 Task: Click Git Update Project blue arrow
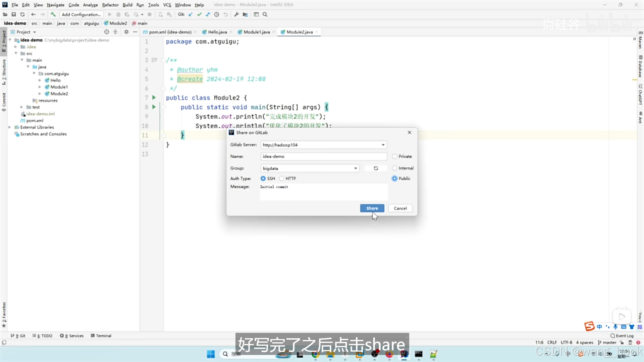coord(191,14)
